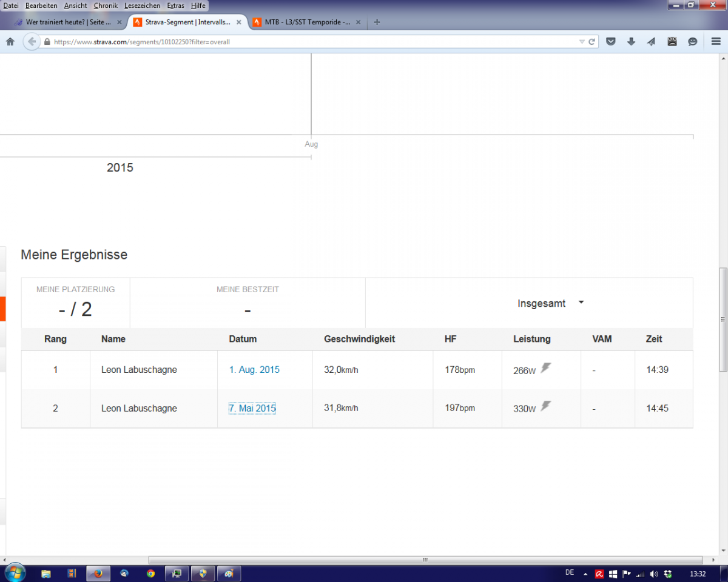Click the Firefox home icon
Image resolution: width=728 pixels, height=582 pixels.
(10, 42)
